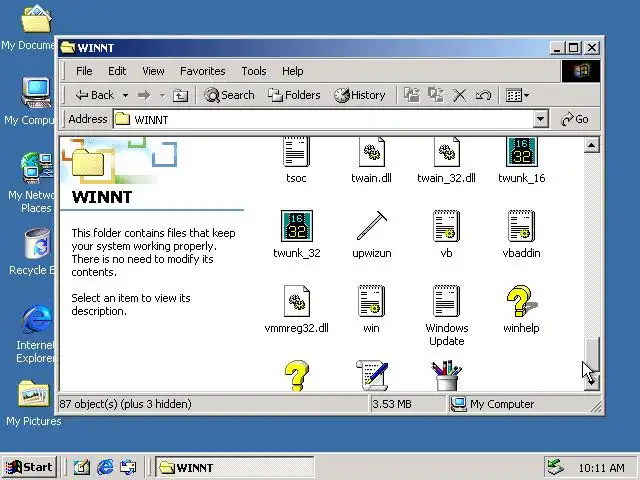The image size is (640, 480).
Task: Open the View menu
Action: coord(153,71)
